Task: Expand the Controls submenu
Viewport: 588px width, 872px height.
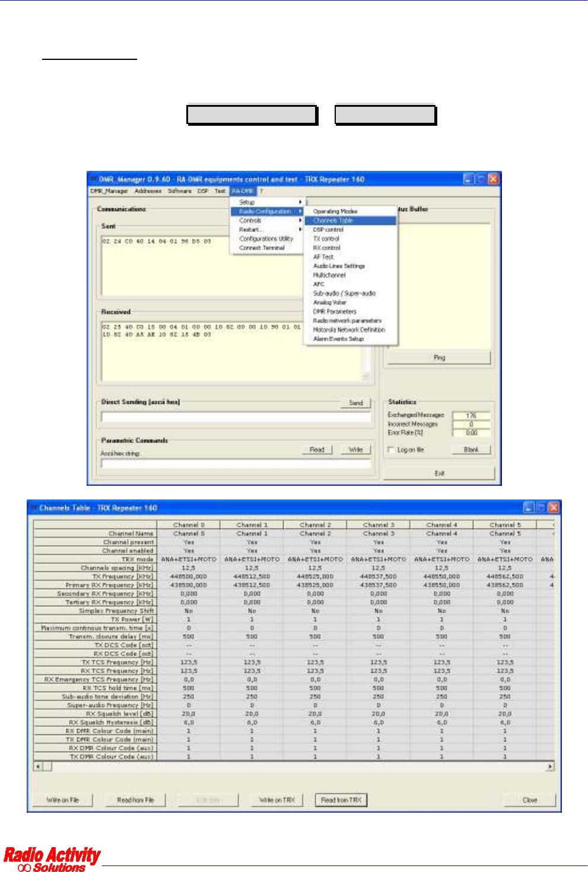Action: (x=267, y=221)
